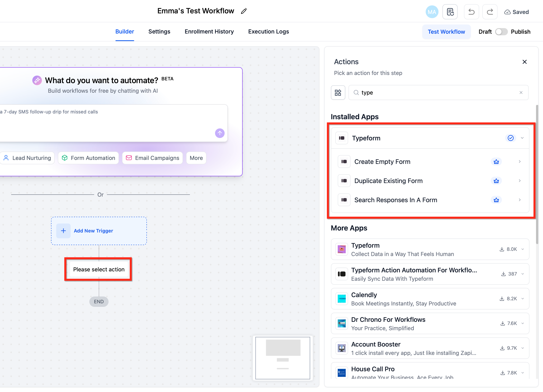Open the Execution Logs tab
543x392 pixels.
coord(268,32)
